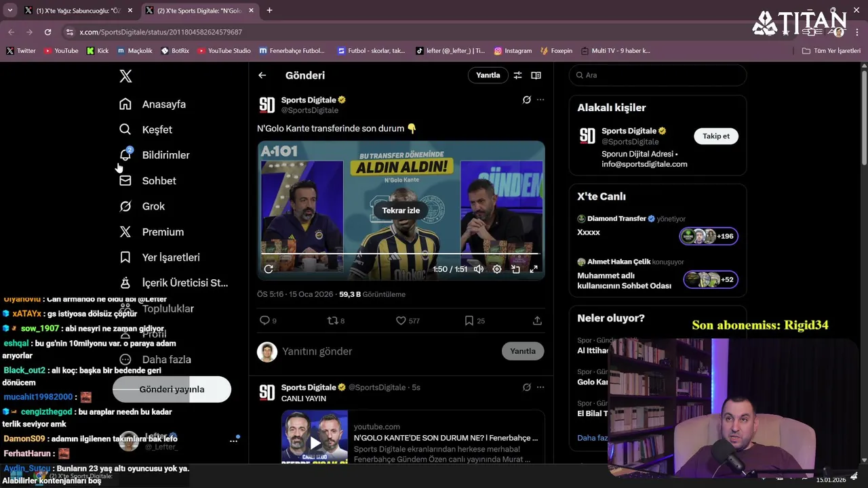Open YouTube link card thumbnail
Image resolution: width=868 pixels, height=488 pixels.
click(315, 437)
